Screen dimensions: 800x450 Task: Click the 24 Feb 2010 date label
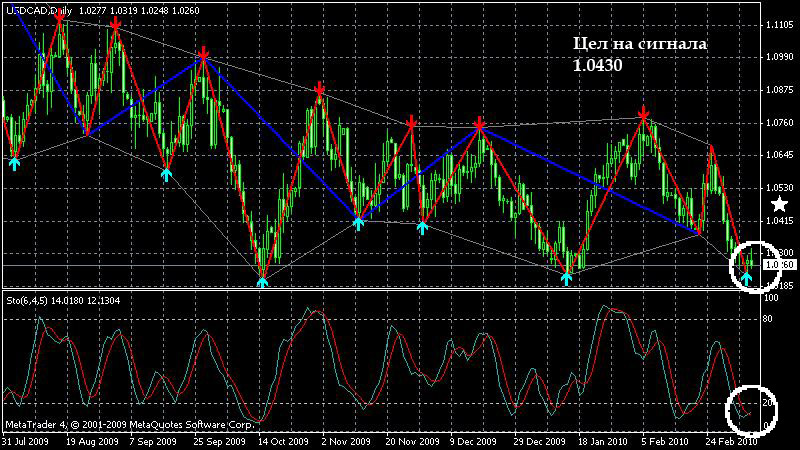pos(731,441)
